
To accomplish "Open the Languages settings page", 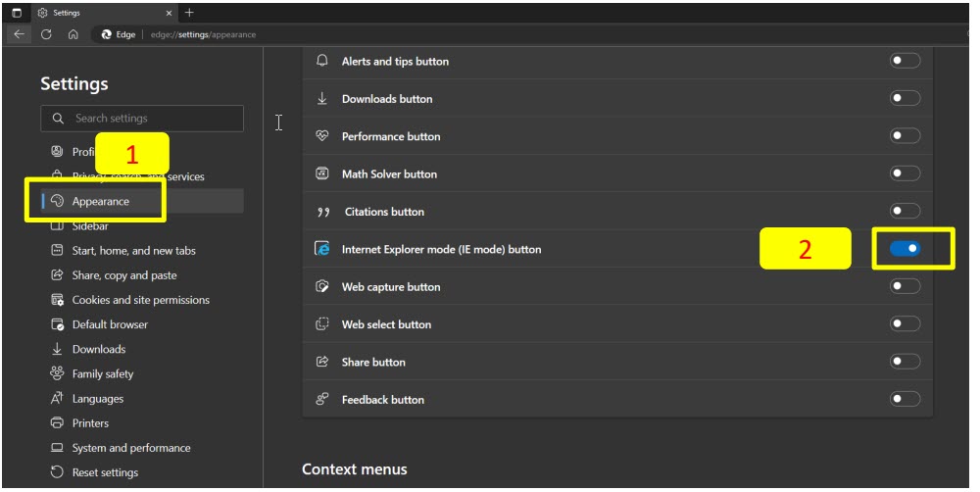I will click(97, 399).
